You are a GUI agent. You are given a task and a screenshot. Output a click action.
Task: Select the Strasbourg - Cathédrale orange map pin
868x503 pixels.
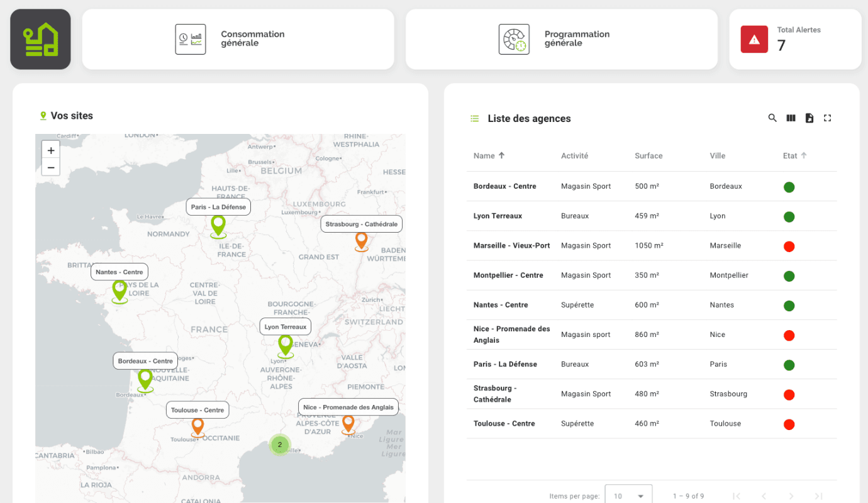361,240
